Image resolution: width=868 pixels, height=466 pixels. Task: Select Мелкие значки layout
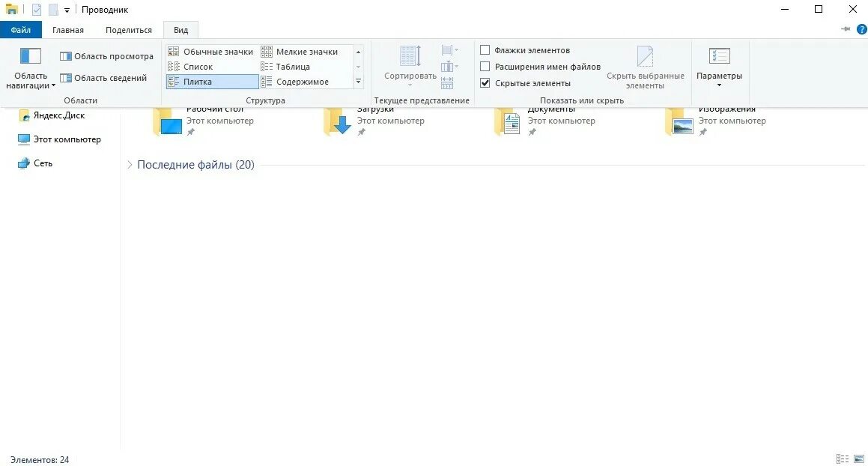click(x=300, y=52)
